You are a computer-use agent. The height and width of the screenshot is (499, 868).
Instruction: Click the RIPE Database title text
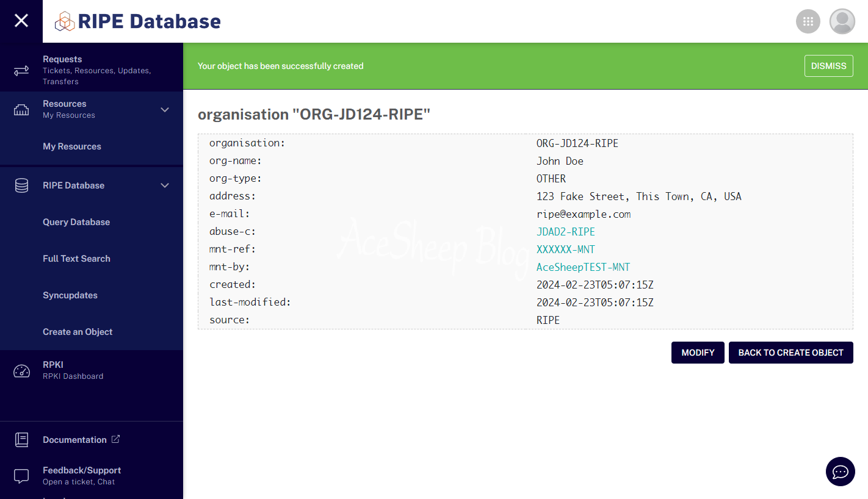pos(150,21)
